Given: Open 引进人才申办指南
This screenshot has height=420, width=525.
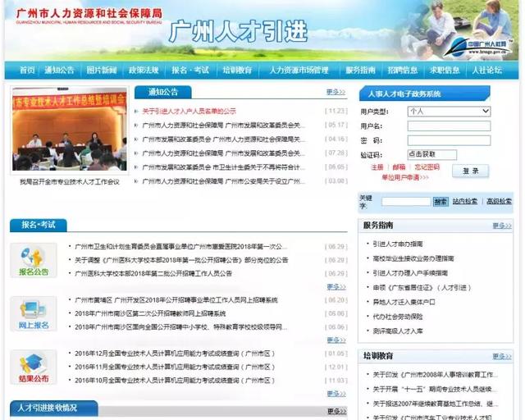Looking at the screenshot, I should [x=398, y=244].
